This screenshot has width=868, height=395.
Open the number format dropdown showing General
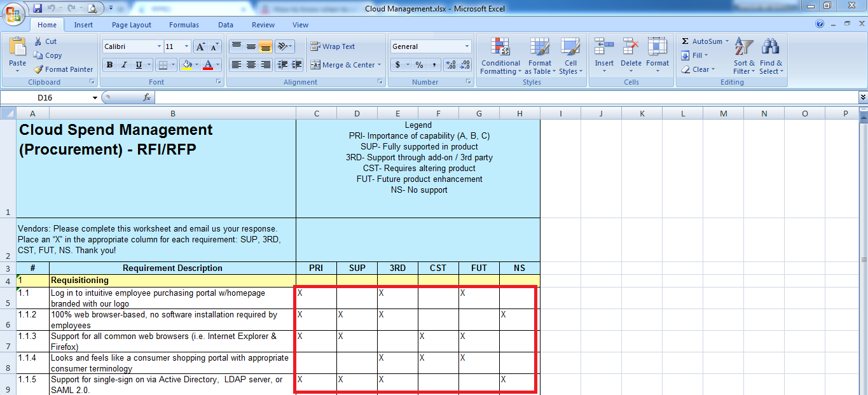(467, 46)
